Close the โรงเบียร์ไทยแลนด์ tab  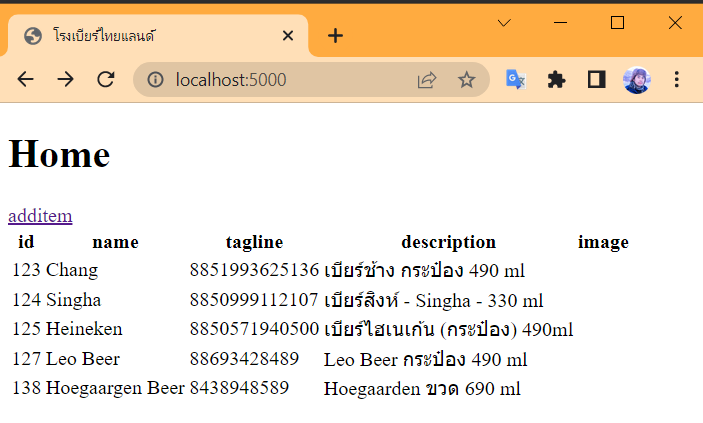point(288,36)
